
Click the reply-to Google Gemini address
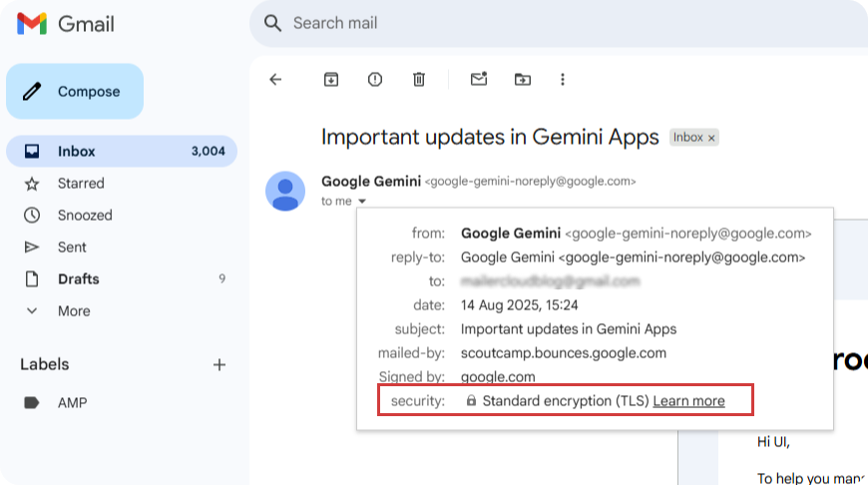[x=633, y=257]
